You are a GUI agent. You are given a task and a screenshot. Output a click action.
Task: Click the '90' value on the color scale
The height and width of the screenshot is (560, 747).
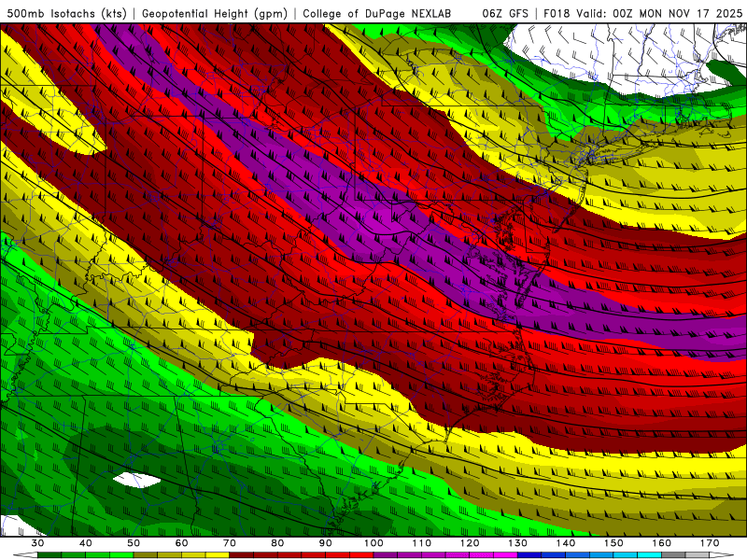(325, 543)
